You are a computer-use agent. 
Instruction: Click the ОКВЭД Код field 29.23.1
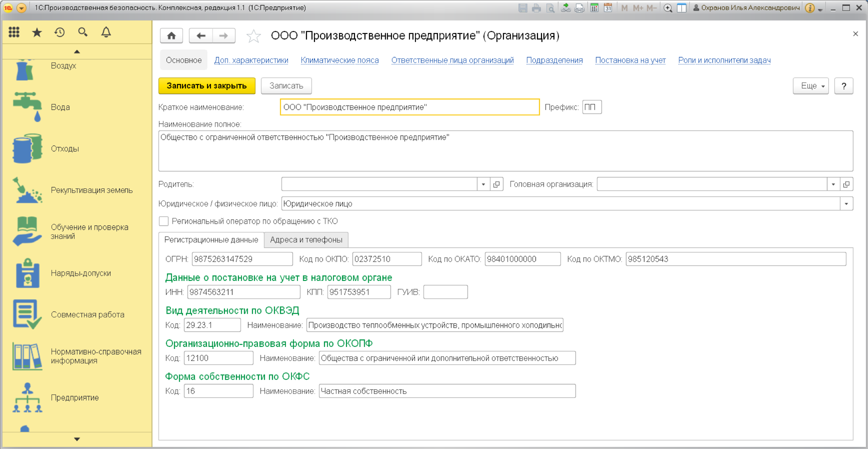tap(212, 325)
